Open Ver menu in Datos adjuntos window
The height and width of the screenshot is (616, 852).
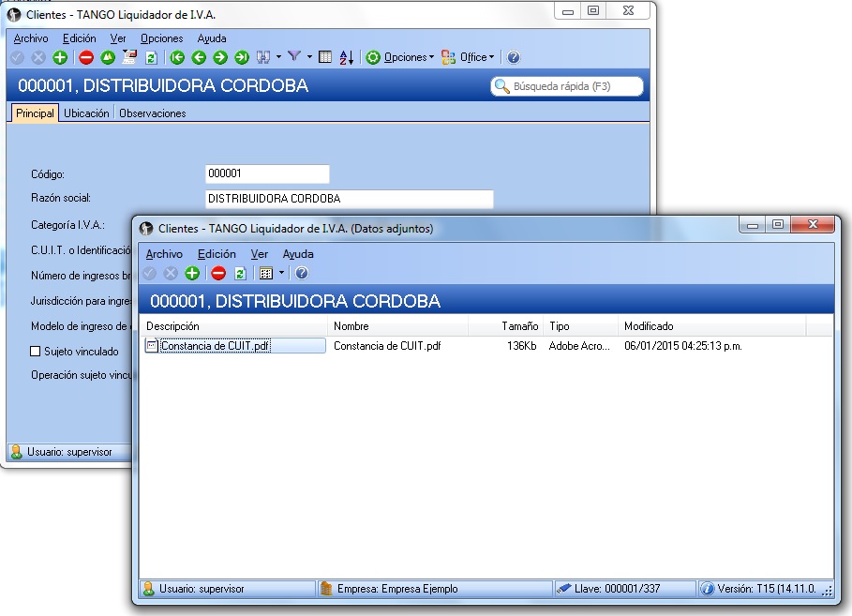coord(260,254)
